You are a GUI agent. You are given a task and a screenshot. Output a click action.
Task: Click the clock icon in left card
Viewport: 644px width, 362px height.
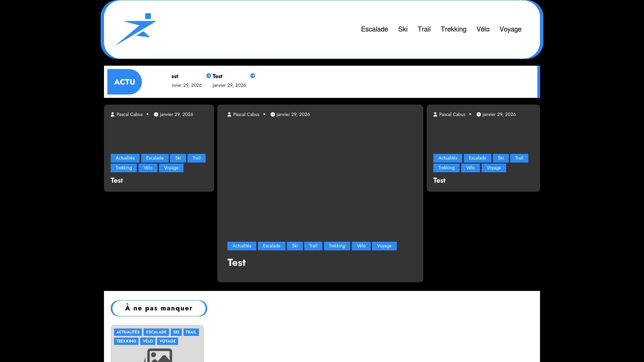point(156,114)
